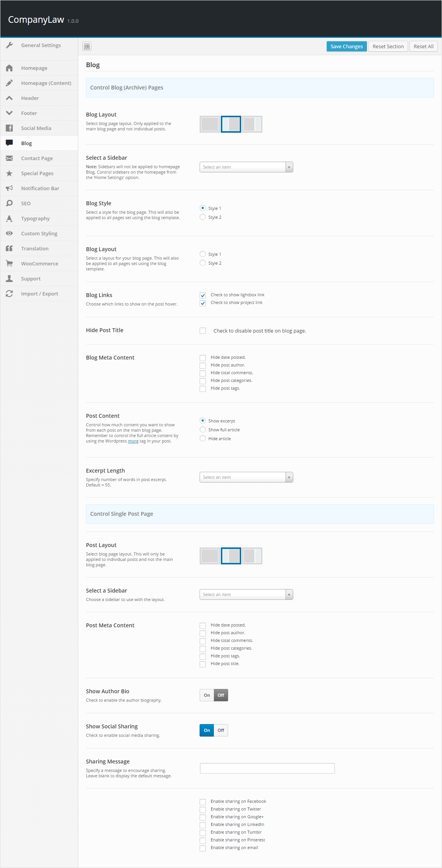Open the Excerpt Length dropdown
Image resolution: width=442 pixels, height=868 pixels.
[246, 477]
